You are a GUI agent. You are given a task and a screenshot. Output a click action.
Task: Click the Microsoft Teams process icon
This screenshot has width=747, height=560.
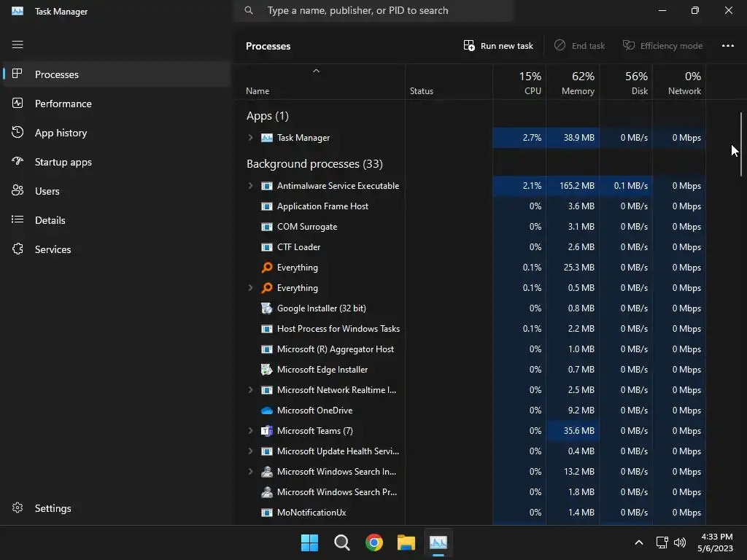267,431
